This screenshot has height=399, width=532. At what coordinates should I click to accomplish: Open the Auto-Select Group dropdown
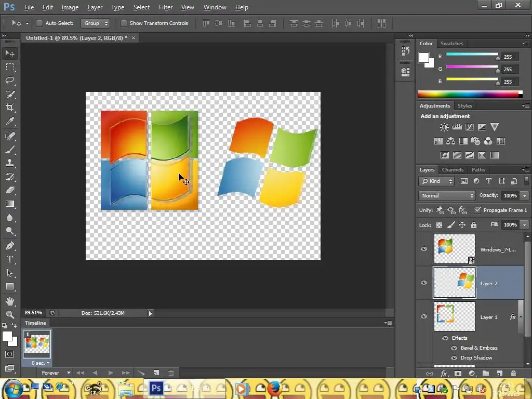[95, 23]
